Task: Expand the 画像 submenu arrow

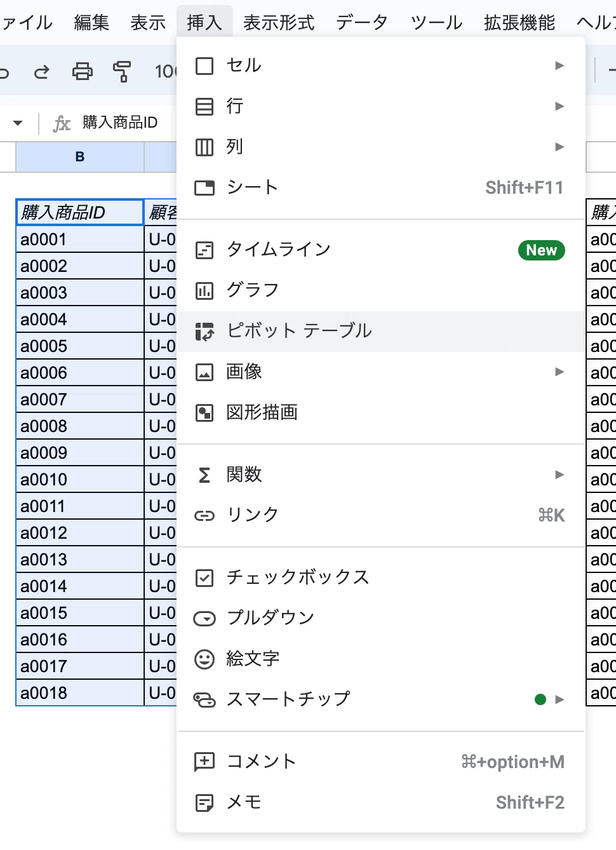Action: coord(559,372)
